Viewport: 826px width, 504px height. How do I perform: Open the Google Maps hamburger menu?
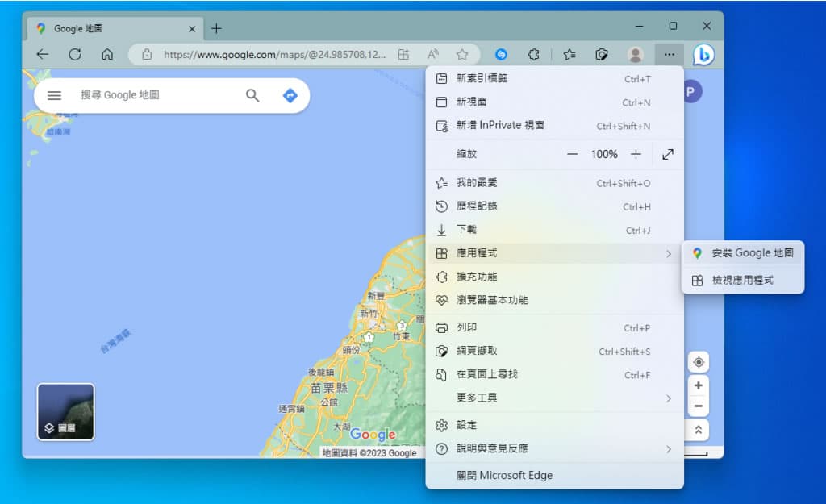click(x=54, y=95)
